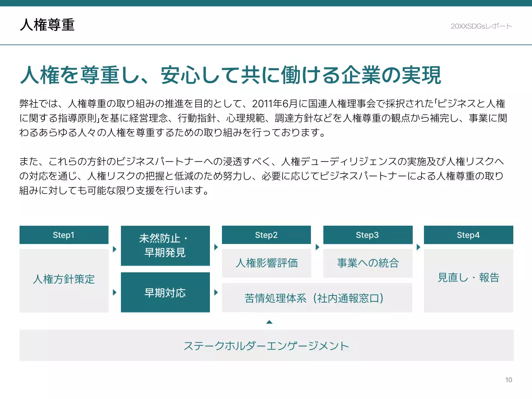This screenshot has height=399, width=532.
Task: Click the arrow after 早期対応
Action: tap(216, 293)
